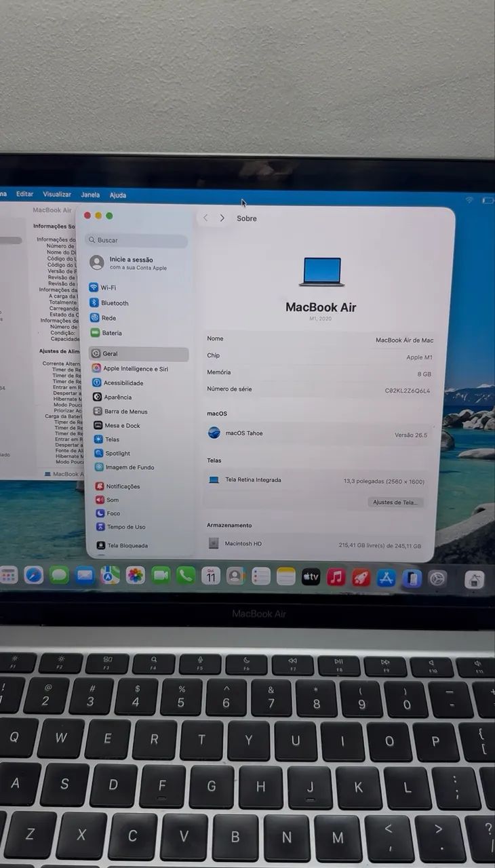Viewport: 495px width, 868px height.
Task: Open FaceTime from the Dock
Action: pos(161,576)
